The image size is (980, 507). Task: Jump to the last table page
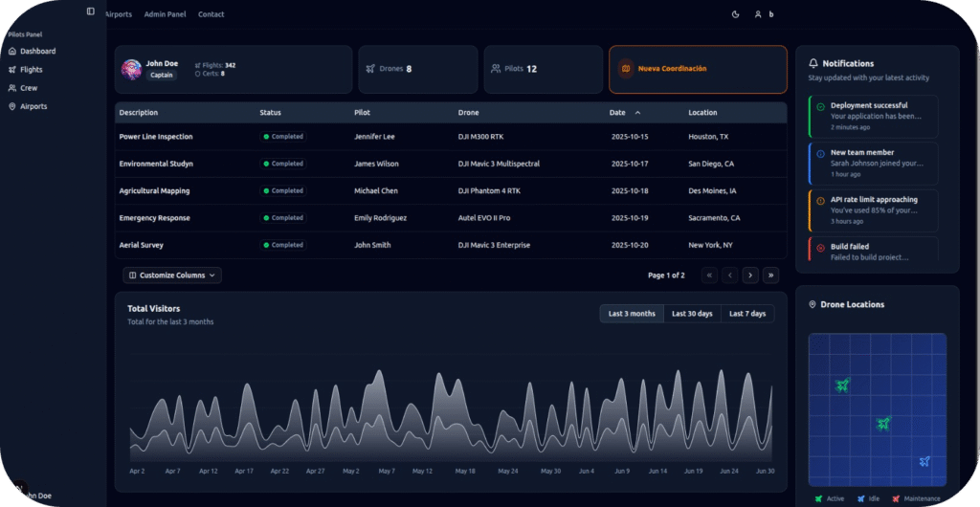tap(770, 276)
